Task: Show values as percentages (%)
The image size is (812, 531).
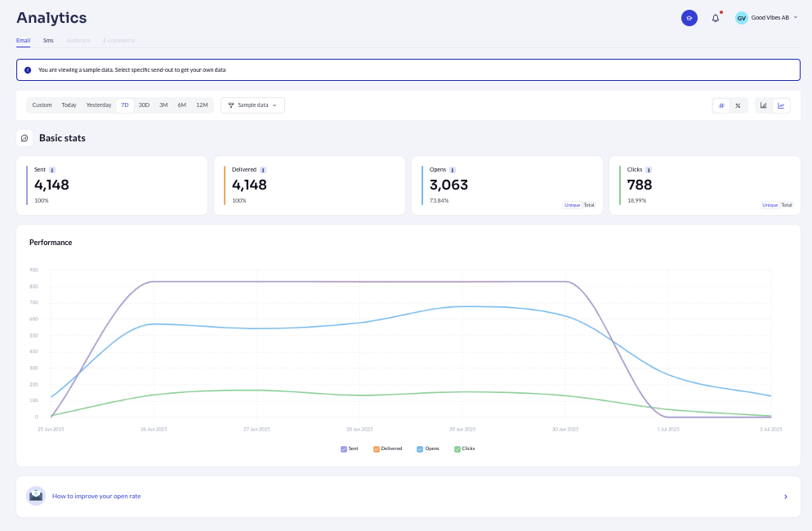Action: point(738,105)
